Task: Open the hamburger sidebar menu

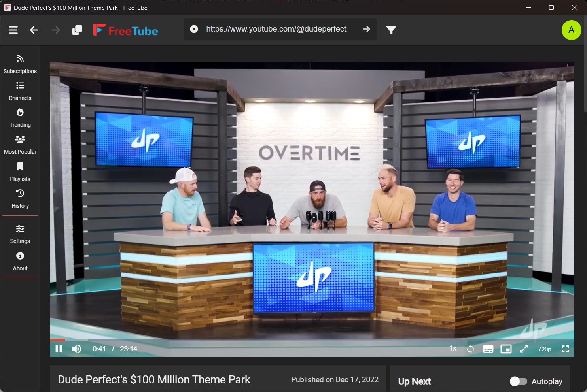Action: (13, 30)
